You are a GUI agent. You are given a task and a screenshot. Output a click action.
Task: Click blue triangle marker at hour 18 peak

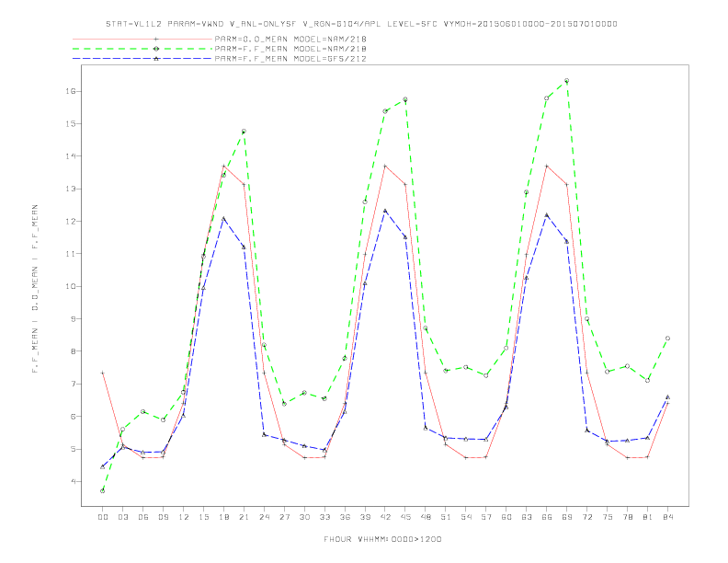[223, 218]
